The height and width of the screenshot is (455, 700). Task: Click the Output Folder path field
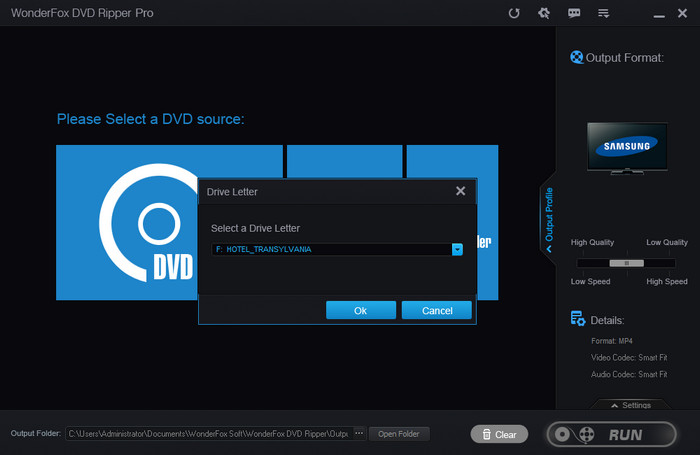(x=209, y=434)
